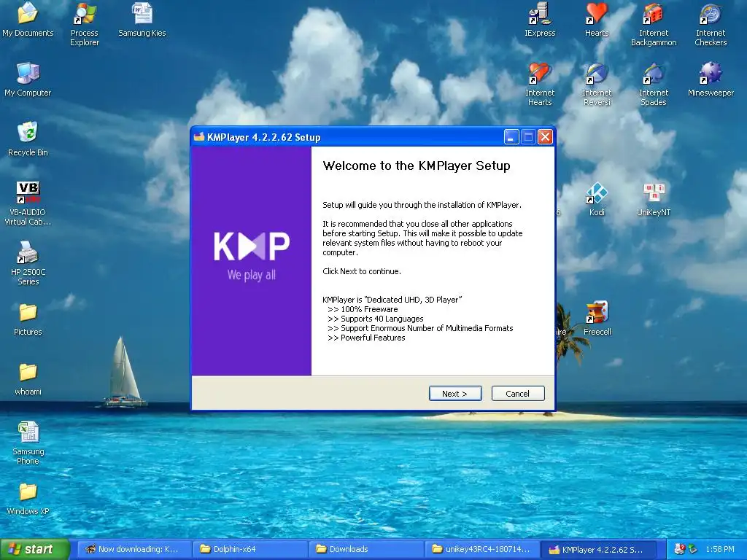
Task: Launch IExpress shortcut
Action: [x=540, y=20]
